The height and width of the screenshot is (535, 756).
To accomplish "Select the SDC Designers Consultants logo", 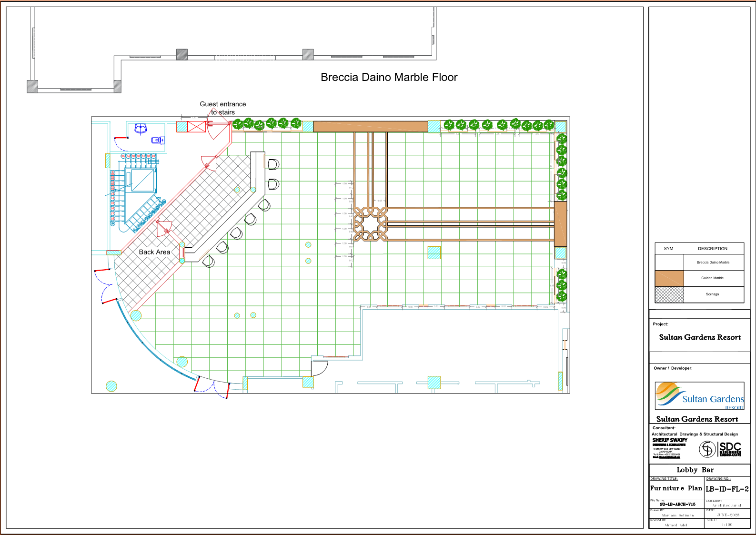I will [720, 449].
